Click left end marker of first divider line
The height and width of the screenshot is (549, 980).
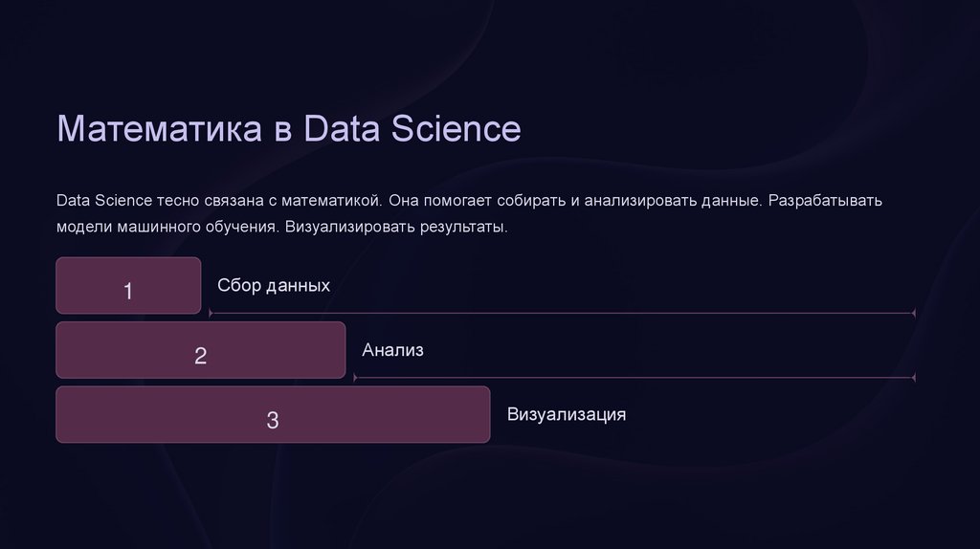coord(211,313)
